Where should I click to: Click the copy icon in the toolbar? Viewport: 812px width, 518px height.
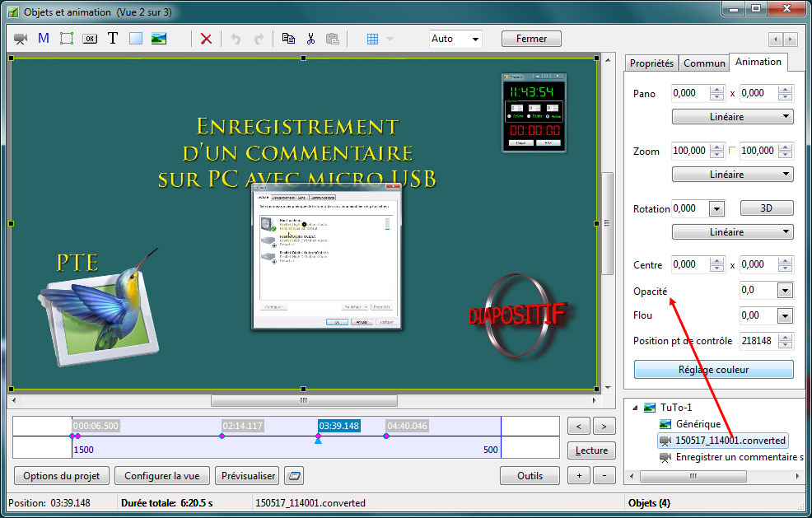coord(288,39)
